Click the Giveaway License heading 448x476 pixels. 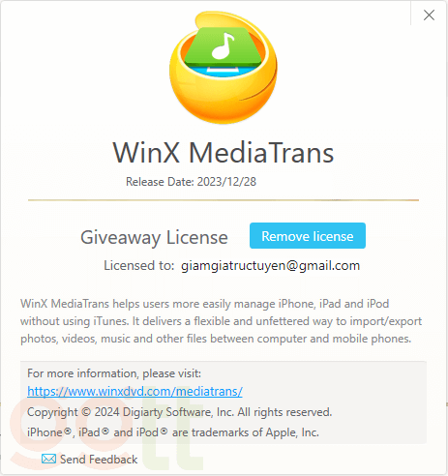[x=154, y=238]
